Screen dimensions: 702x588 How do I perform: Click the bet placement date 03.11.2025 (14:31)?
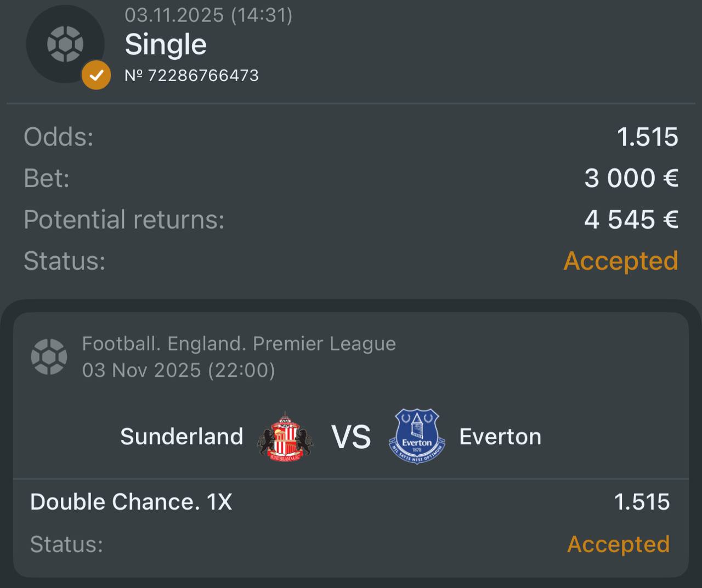pyautogui.click(x=208, y=15)
